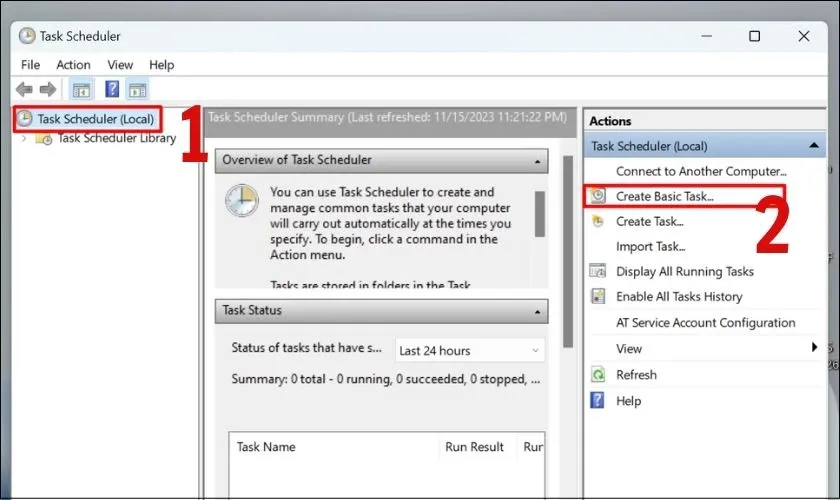The width and height of the screenshot is (840, 500).
Task: Collapse the Overview of Task Scheduler section
Action: tap(538, 160)
